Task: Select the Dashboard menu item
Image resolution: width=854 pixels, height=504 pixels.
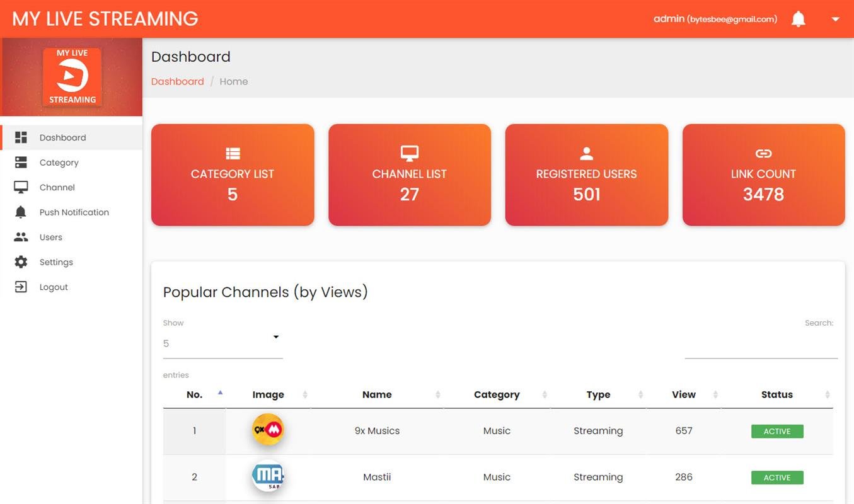Action: point(62,137)
